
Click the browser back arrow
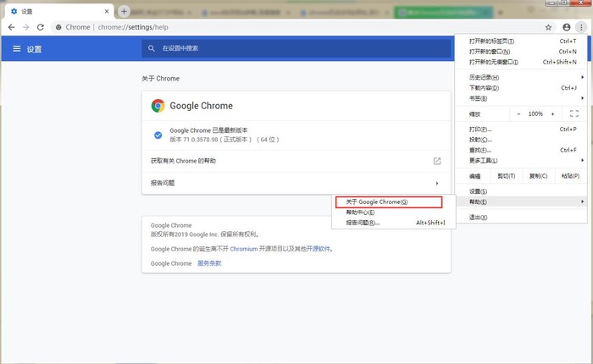[11, 27]
